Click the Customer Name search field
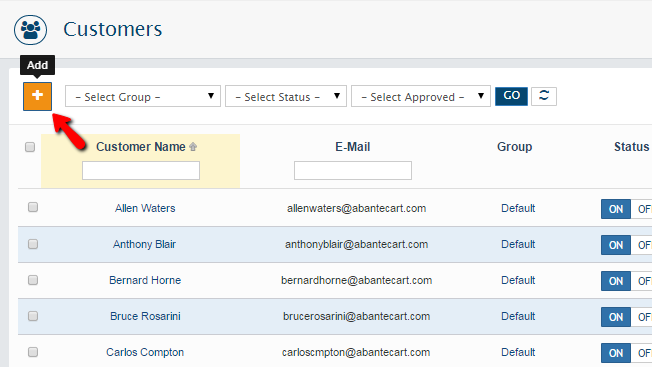 pyautogui.click(x=141, y=170)
